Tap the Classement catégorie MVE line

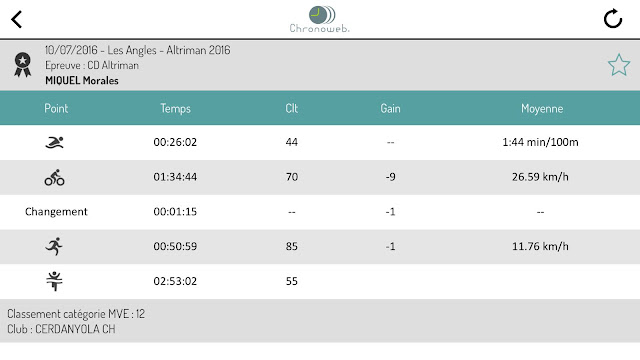pos(76,314)
